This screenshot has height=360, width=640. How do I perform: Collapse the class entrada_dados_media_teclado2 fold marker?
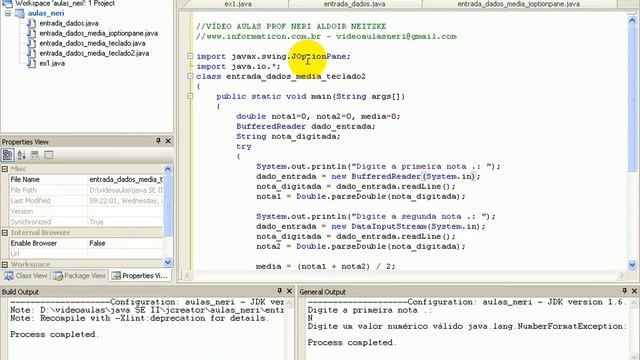[x=190, y=76]
